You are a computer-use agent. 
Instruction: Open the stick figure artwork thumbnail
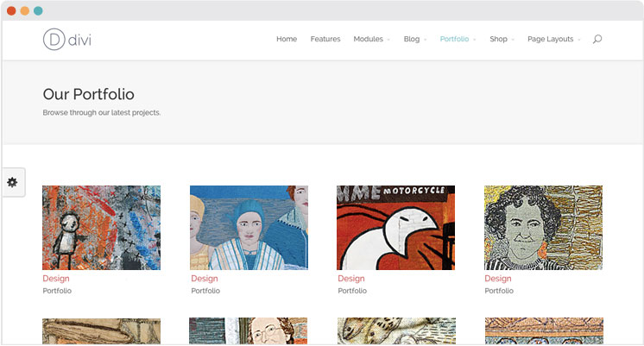(x=102, y=228)
